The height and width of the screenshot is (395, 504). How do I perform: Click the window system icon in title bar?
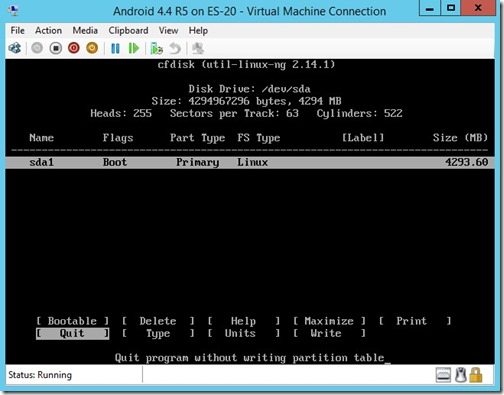point(13,10)
